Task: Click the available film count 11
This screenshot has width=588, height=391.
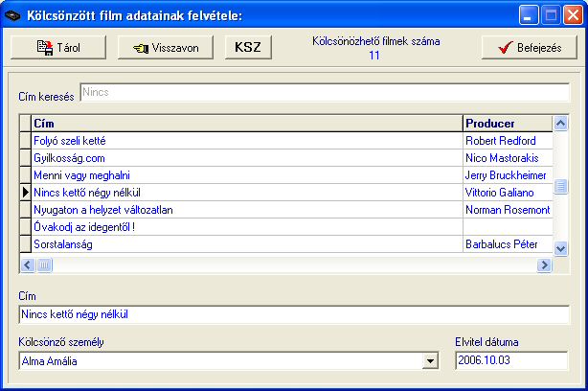Action: [x=374, y=56]
